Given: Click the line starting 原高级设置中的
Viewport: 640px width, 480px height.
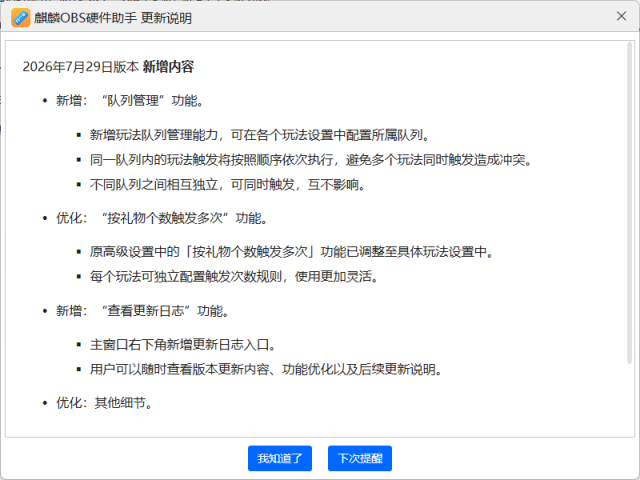Looking at the screenshot, I should click(292, 252).
